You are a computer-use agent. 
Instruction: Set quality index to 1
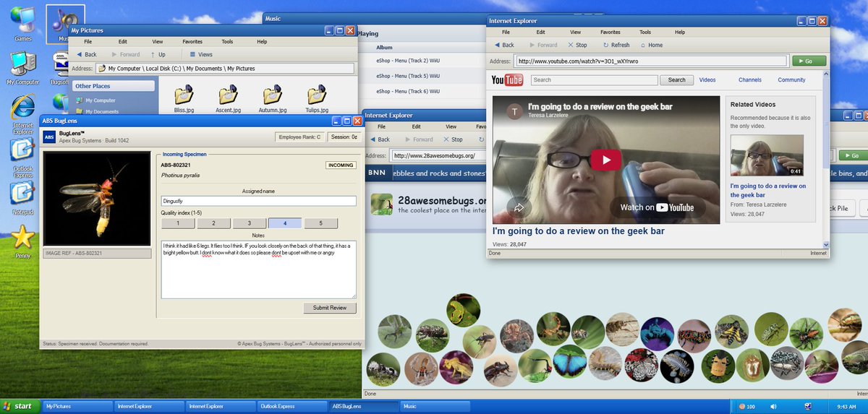179,223
